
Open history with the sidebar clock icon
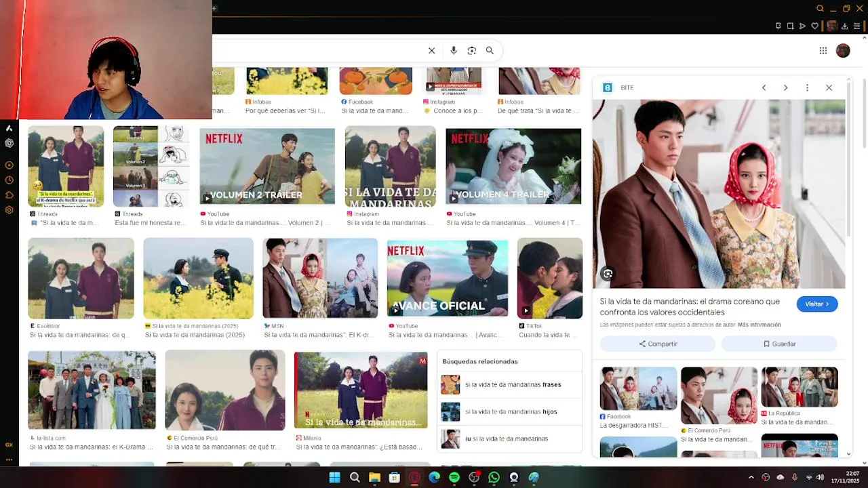[9, 180]
